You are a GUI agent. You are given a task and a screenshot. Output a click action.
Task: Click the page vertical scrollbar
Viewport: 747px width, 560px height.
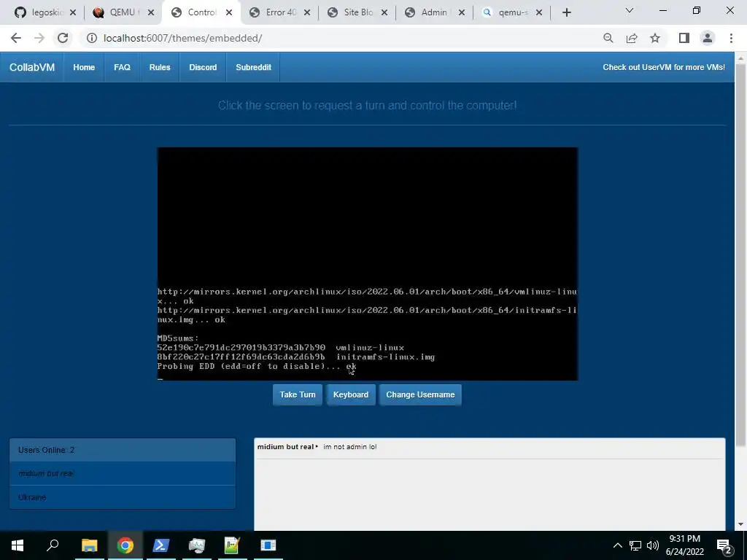pyautogui.click(x=740, y=254)
